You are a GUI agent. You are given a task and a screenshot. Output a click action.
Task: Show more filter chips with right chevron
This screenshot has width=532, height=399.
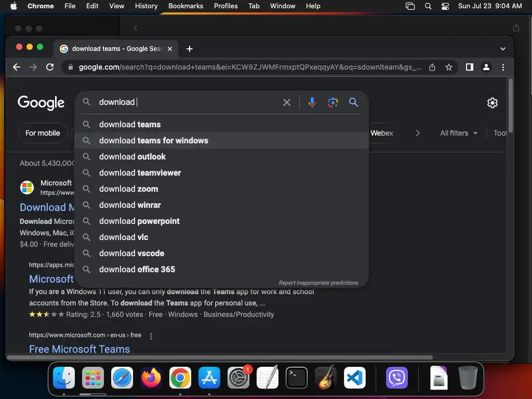(x=418, y=133)
